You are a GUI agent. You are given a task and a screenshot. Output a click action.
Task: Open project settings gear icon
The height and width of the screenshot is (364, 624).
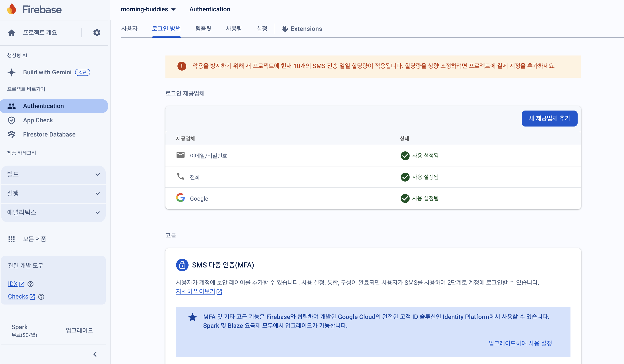[97, 33]
